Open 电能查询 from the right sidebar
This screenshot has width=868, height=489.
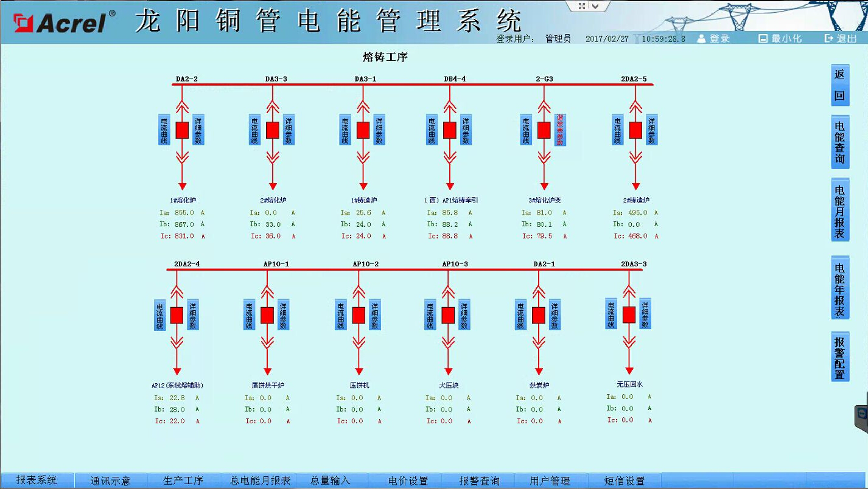pos(840,142)
